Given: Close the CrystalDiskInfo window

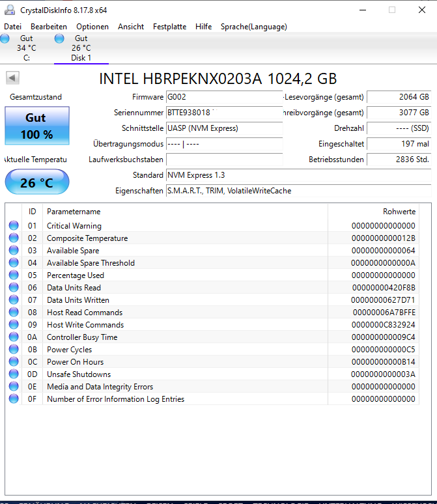Looking at the screenshot, I should [422, 10].
